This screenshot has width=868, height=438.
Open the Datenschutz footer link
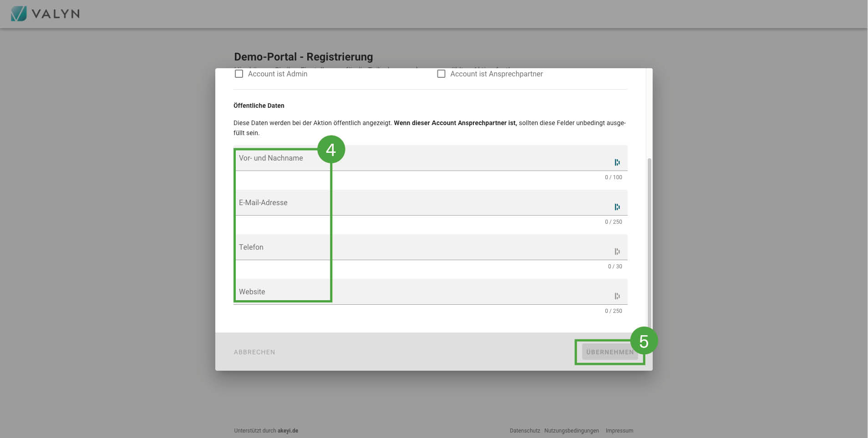click(524, 431)
